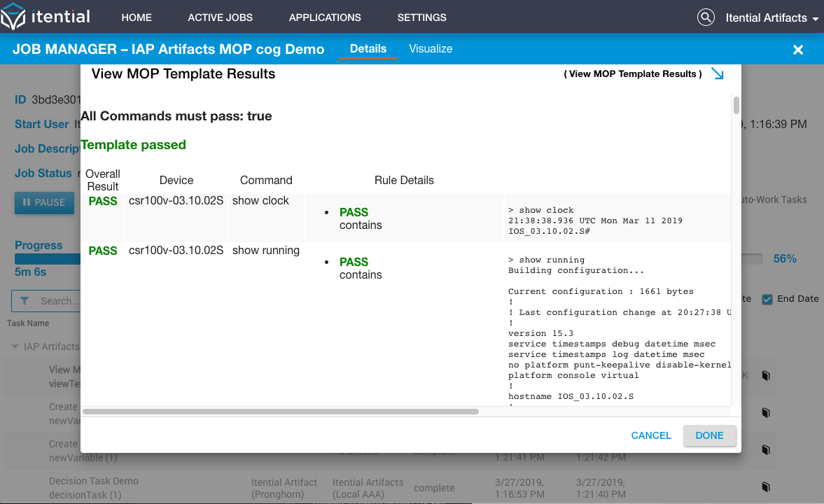Click the filter funnel icon in search box
The height and width of the screenshot is (504, 824).
25,301
